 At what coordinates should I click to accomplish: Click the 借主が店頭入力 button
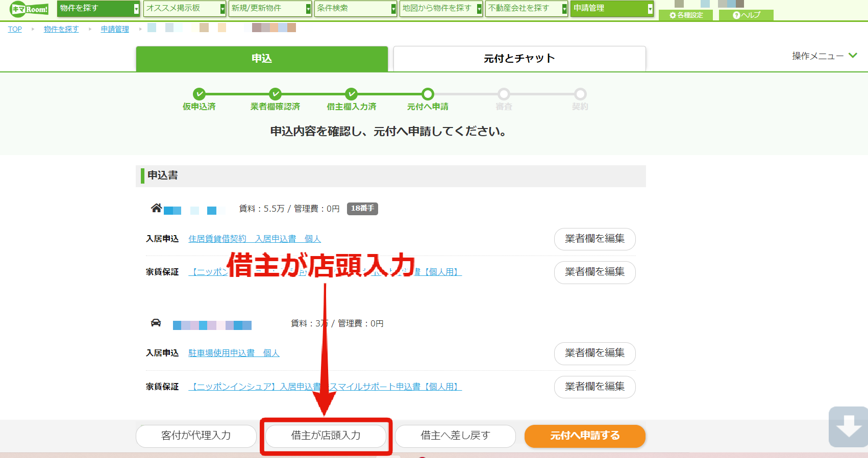click(x=326, y=436)
